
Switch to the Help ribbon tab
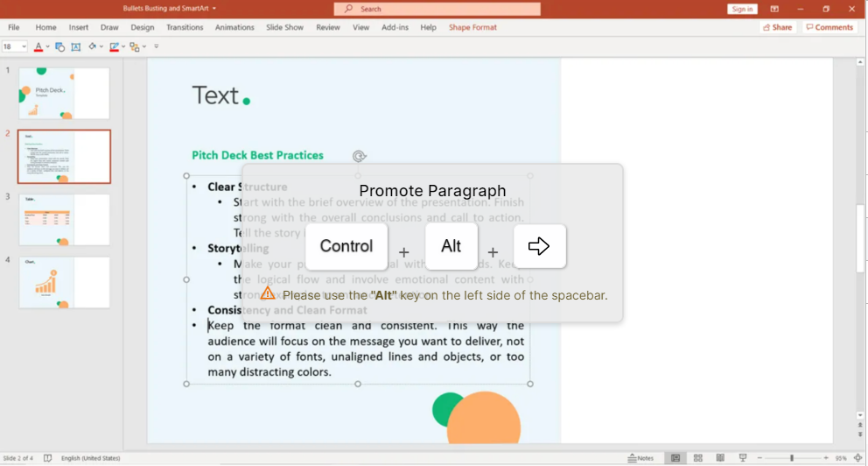428,27
